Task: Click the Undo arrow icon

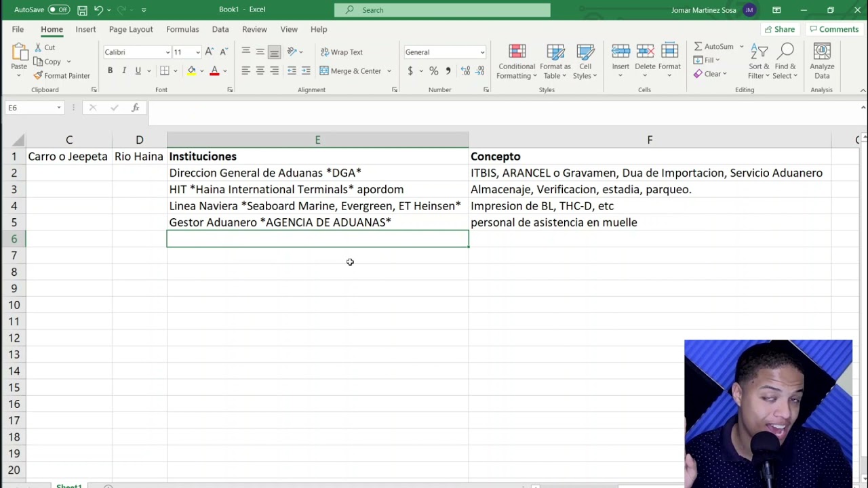Action: click(x=98, y=10)
